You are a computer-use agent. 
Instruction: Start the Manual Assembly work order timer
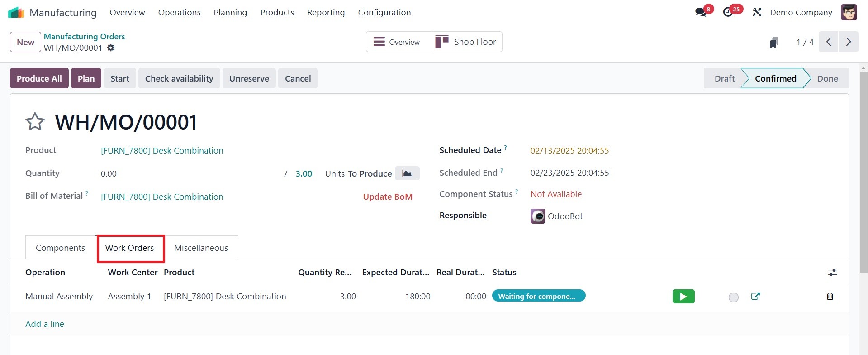[683, 297]
